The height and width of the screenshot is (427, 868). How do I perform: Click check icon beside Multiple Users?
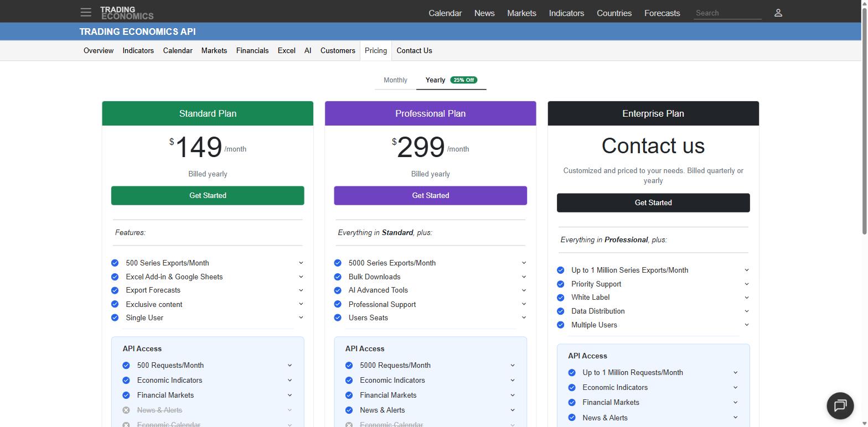coord(560,325)
